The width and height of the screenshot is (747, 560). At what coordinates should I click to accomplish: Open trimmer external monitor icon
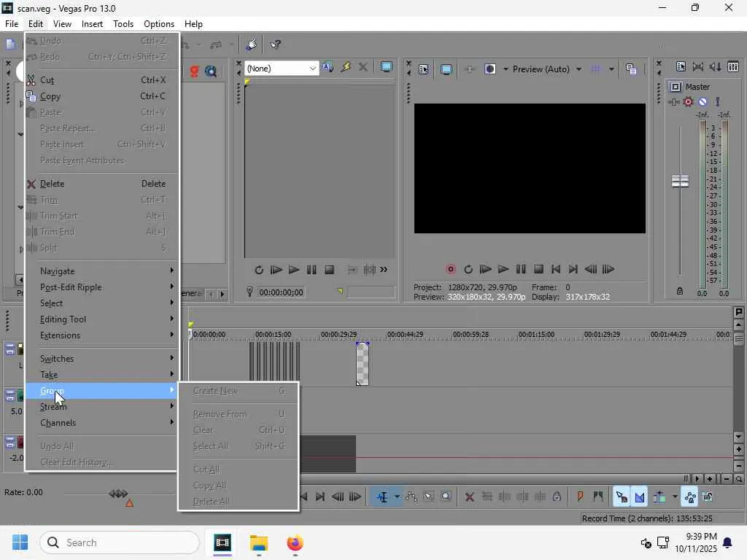387,68
